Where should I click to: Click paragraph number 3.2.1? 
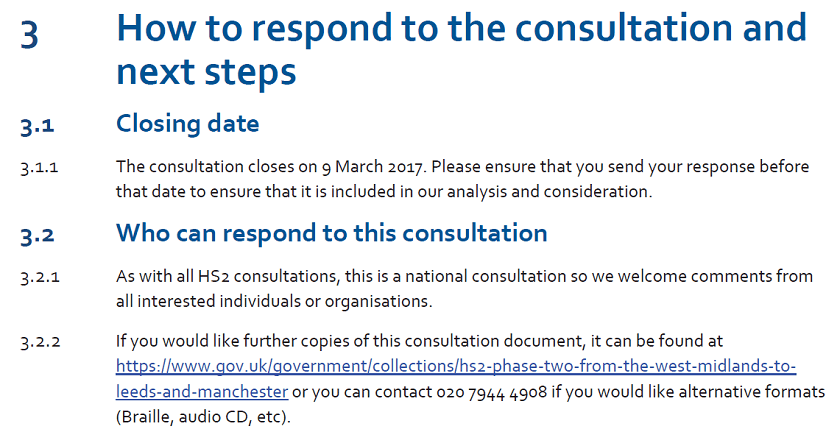pos(40,278)
